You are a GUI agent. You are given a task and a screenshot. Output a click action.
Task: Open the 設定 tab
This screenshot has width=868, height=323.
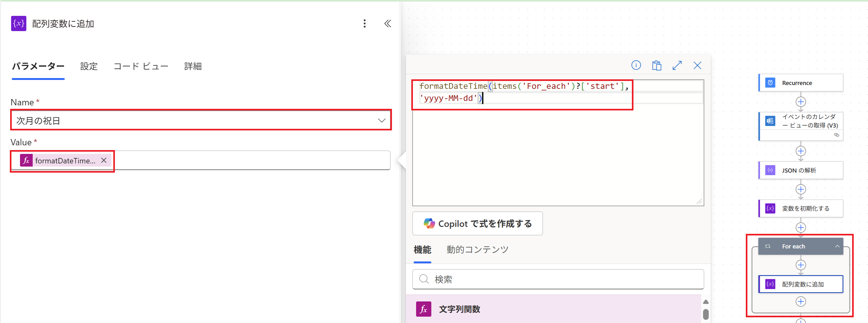(89, 66)
